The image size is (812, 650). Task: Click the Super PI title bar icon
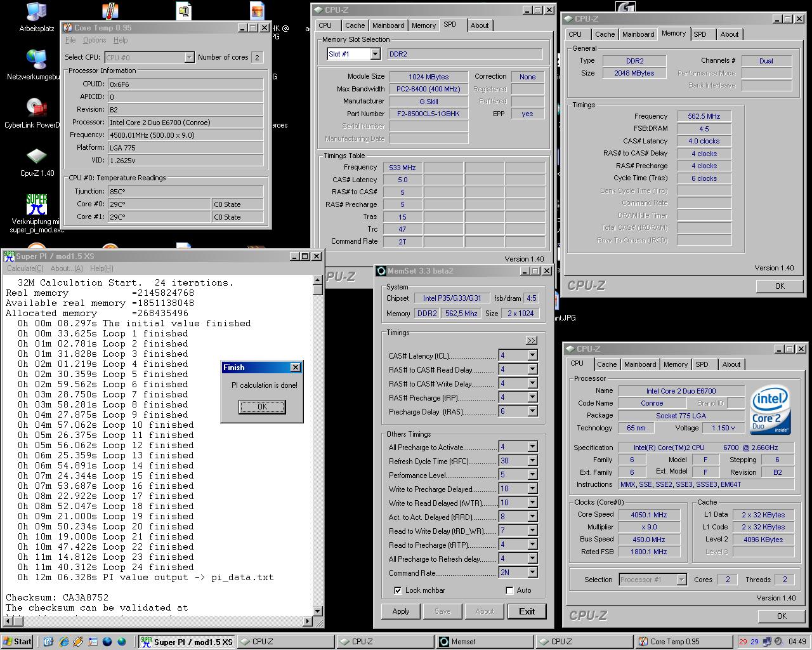tap(9, 256)
